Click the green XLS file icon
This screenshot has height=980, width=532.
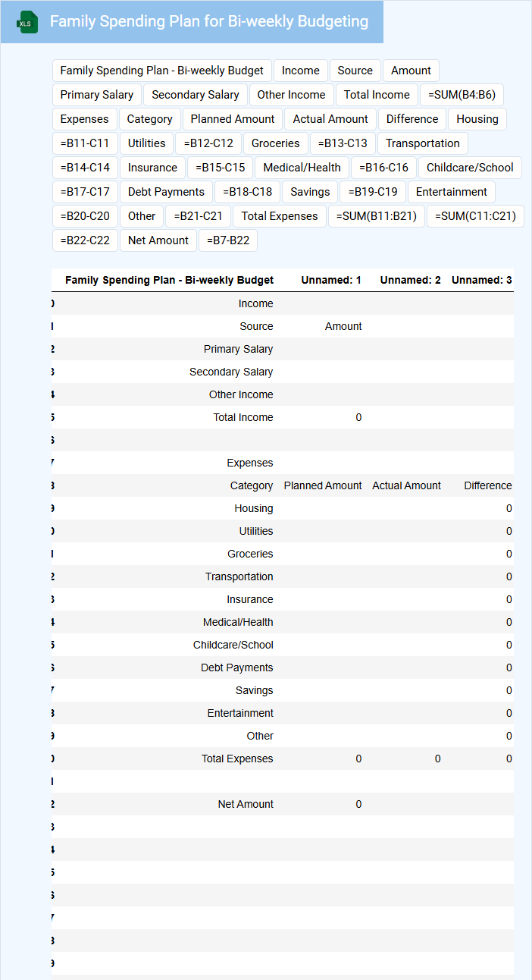point(28,22)
